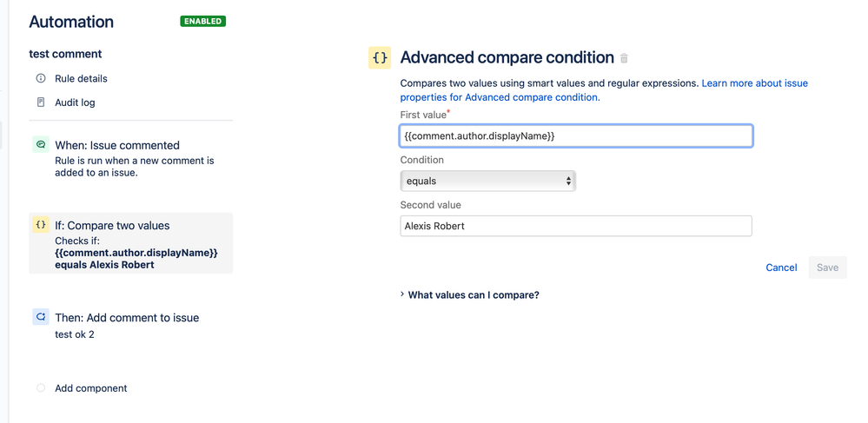Open Rule details menu item
Viewport: 868px width, 423px height.
(81, 79)
